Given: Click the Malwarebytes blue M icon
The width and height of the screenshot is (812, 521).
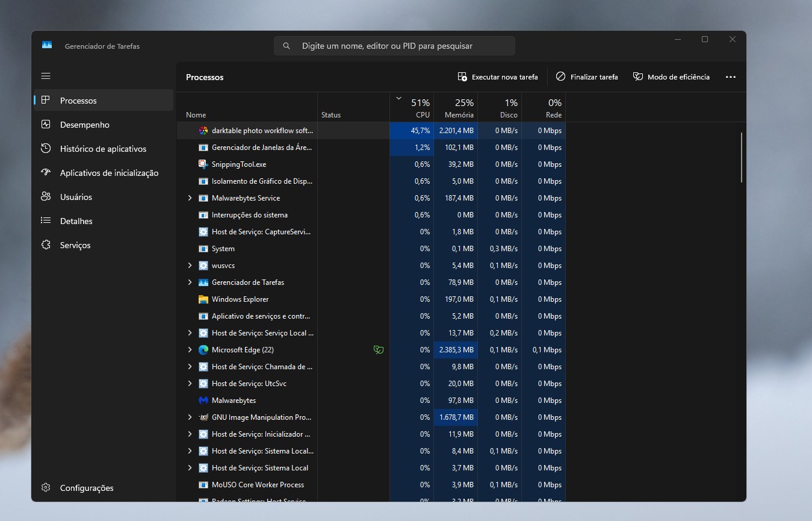Looking at the screenshot, I should click(x=203, y=401).
